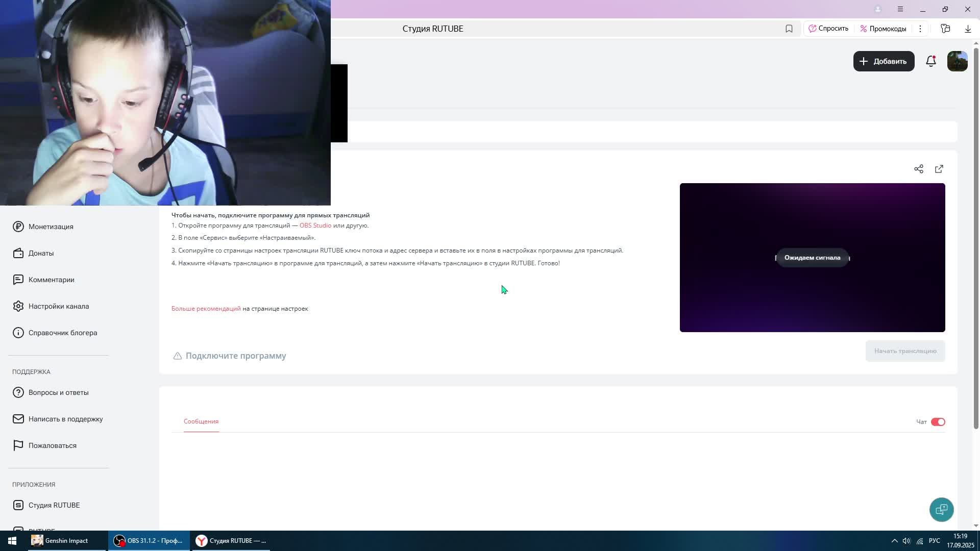Image resolution: width=980 pixels, height=551 pixels.
Task: Click the Добавить button
Action: click(884, 61)
